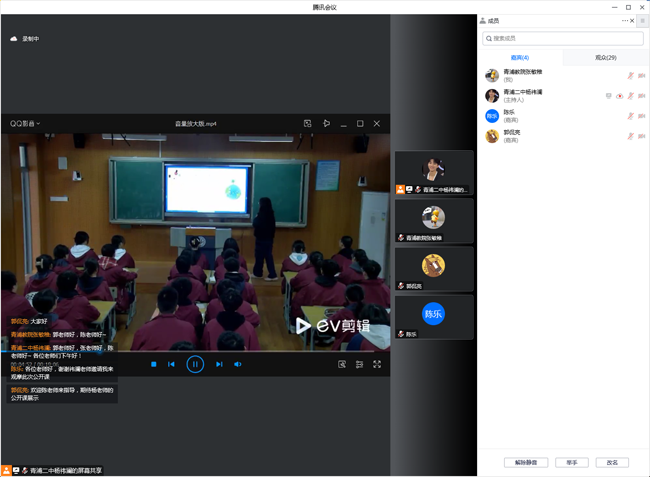Viewport: 650px width, 477px height.
Task: Click the 举手 raise hand button
Action: [572, 462]
